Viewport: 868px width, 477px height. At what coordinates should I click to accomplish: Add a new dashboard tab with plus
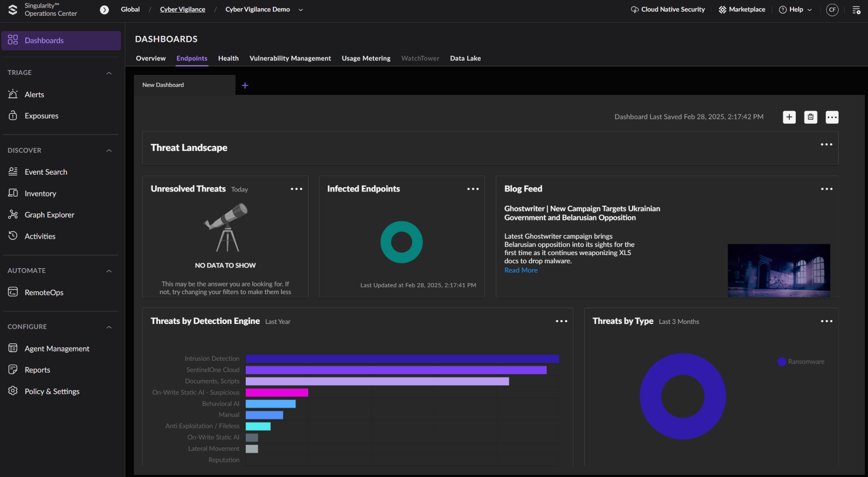point(245,86)
